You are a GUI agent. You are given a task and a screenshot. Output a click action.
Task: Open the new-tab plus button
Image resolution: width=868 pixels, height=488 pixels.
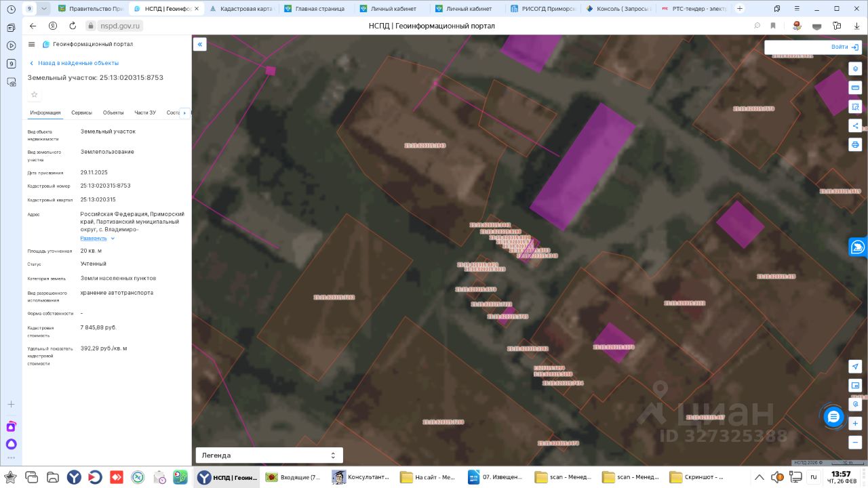(x=740, y=9)
